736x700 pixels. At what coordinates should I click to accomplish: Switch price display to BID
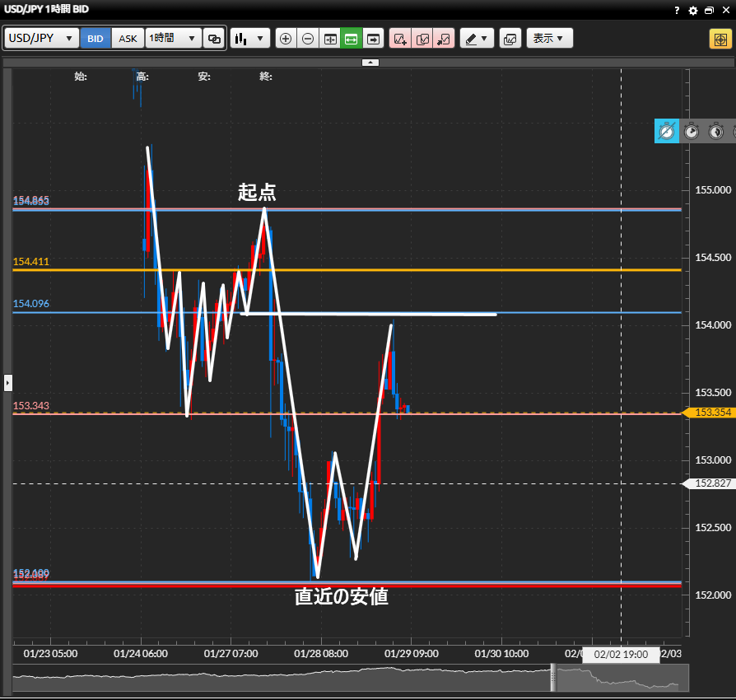click(95, 39)
